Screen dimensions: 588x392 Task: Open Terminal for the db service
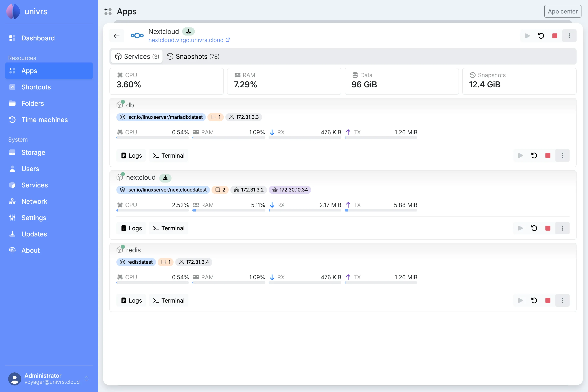click(x=169, y=156)
